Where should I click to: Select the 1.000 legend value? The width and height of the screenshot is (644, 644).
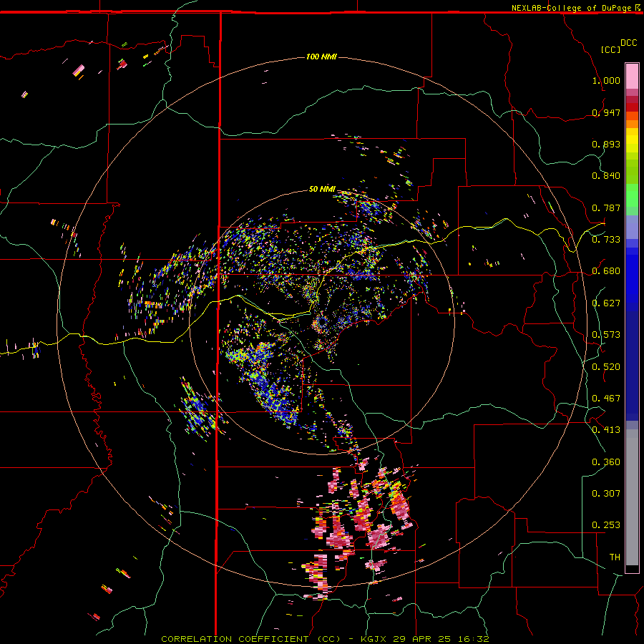click(x=606, y=80)
